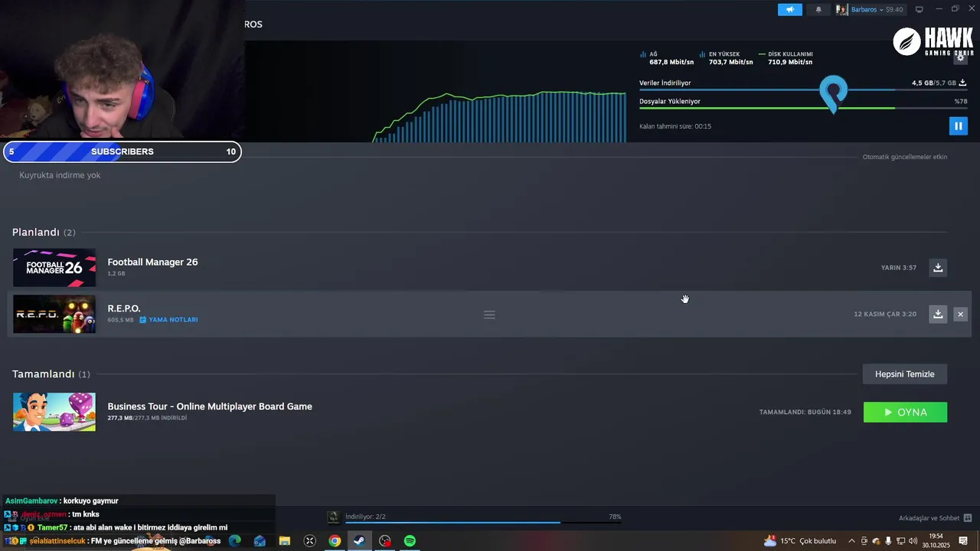Open the Google Chrome taskbar icon

(335, 541)
